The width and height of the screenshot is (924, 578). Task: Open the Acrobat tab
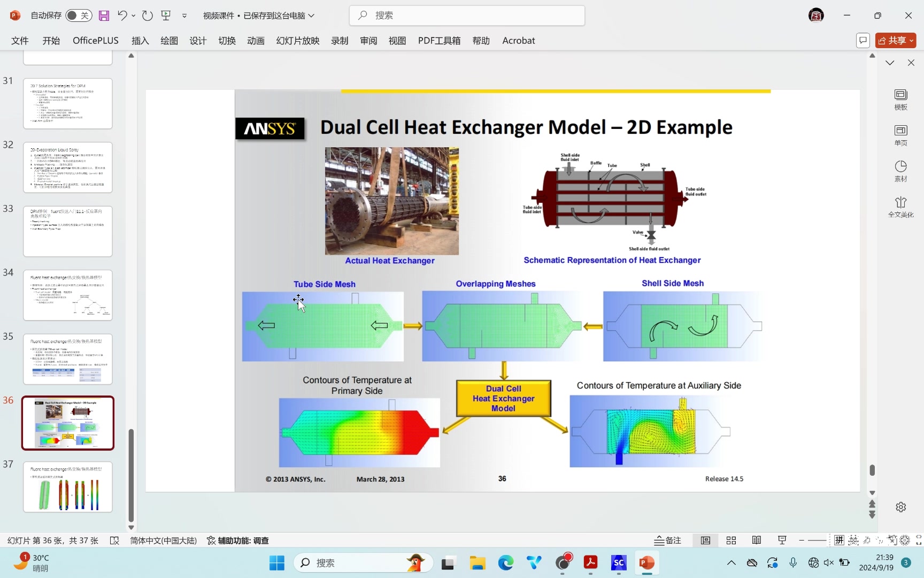519,41
